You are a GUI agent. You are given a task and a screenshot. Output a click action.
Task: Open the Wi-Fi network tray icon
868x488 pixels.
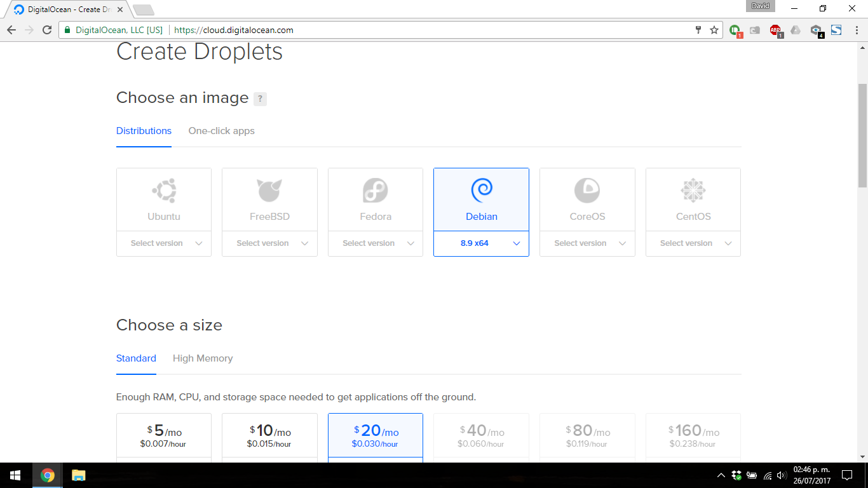[768, 475]
